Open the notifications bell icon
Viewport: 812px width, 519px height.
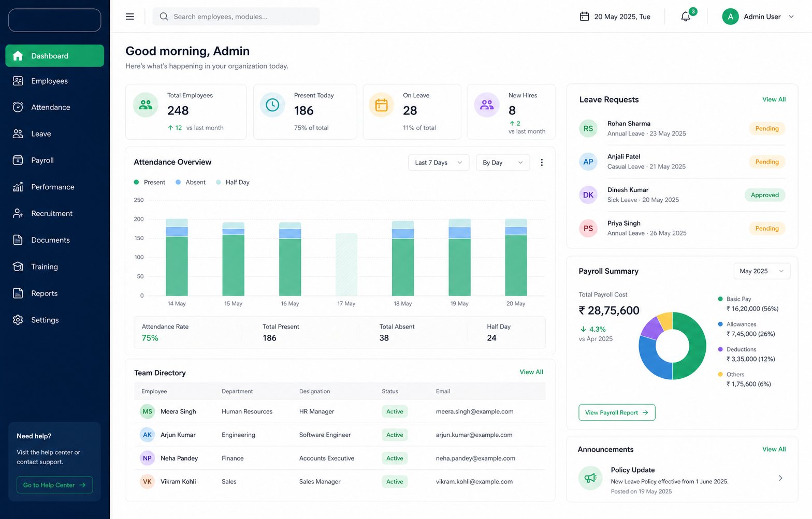686,17
